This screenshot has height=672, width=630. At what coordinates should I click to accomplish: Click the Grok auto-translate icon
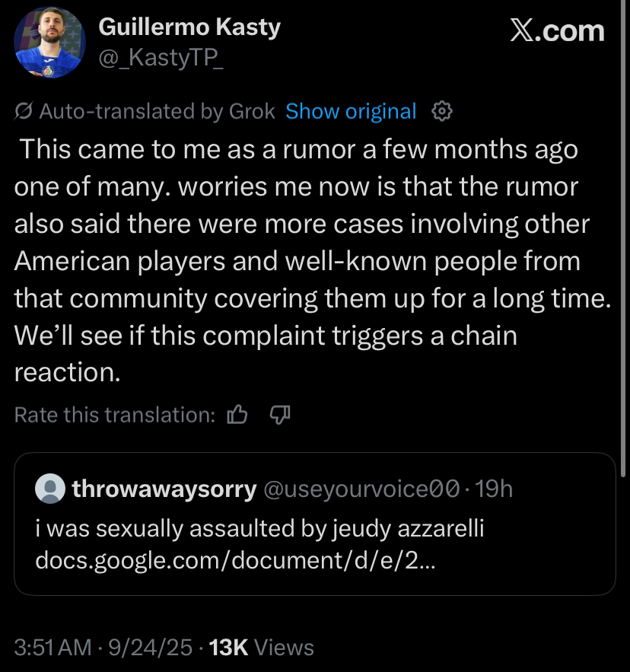[24, 112]
